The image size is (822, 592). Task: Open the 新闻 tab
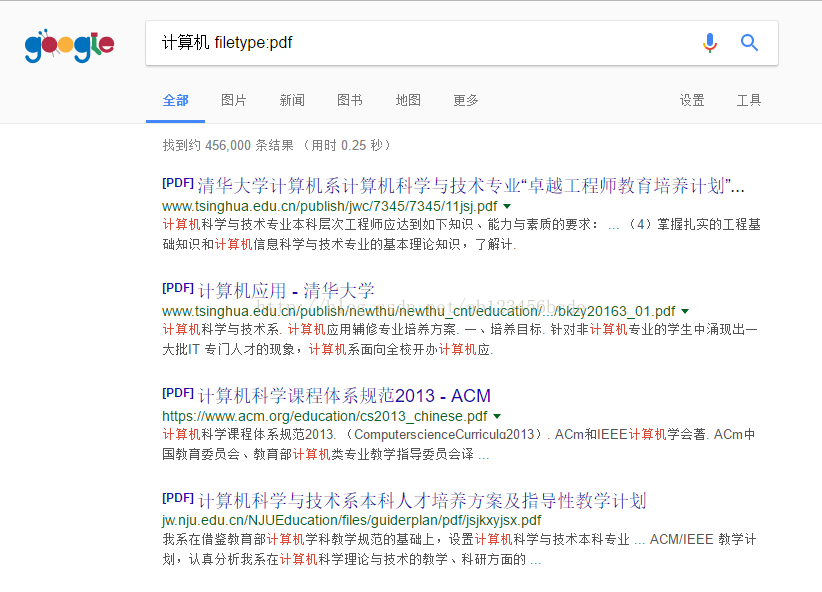[x=292, y=100]
